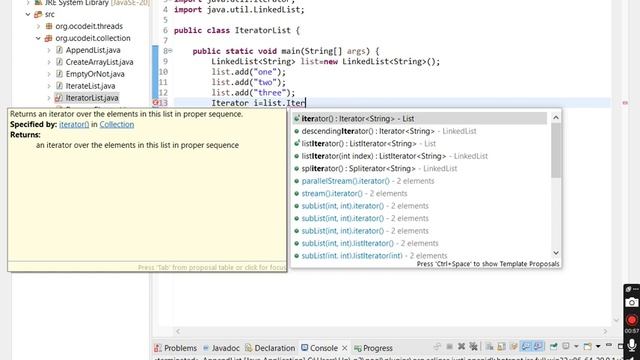Collapse the org.ucodeit.collection package

pyautogui.click(x=38, y=38)
